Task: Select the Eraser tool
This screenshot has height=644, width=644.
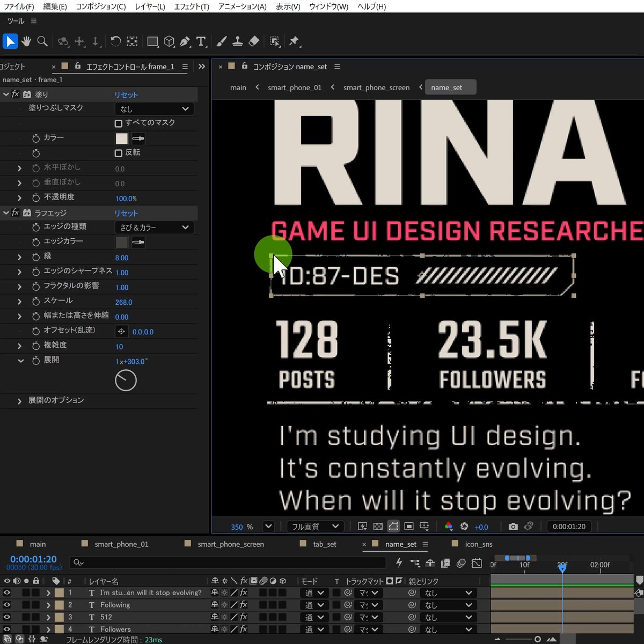Action: tap(254, 41)
